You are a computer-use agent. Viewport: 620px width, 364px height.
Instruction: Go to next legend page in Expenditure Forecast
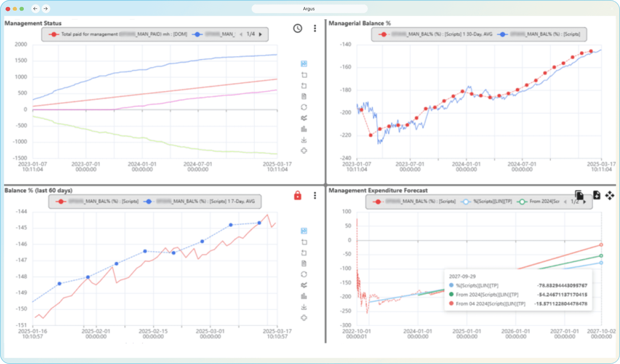[x=585, y=202]
